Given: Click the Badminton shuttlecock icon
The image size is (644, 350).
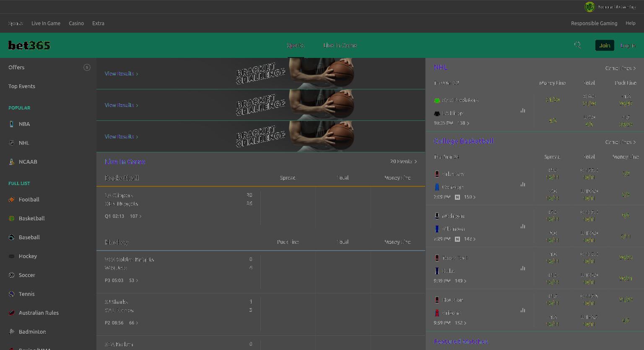Looking at the screenshot, I should pyautogui.click(x=11, y=332).
